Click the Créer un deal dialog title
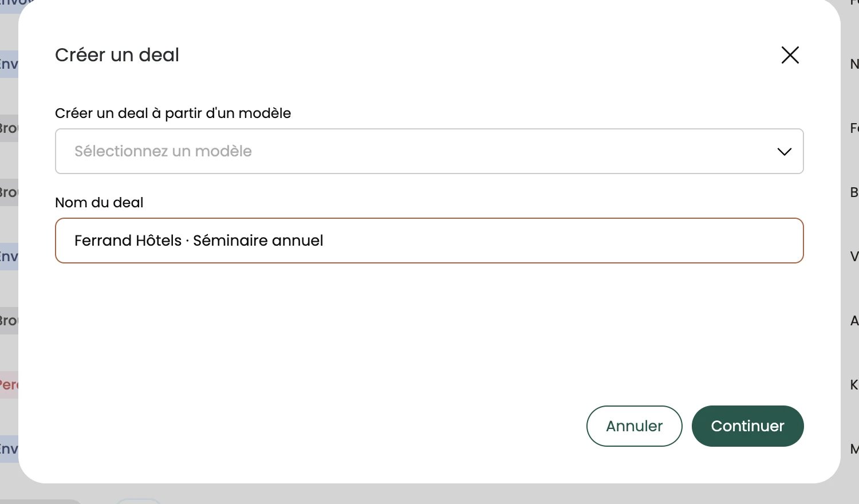859x504 pixels. pos(117,55)
